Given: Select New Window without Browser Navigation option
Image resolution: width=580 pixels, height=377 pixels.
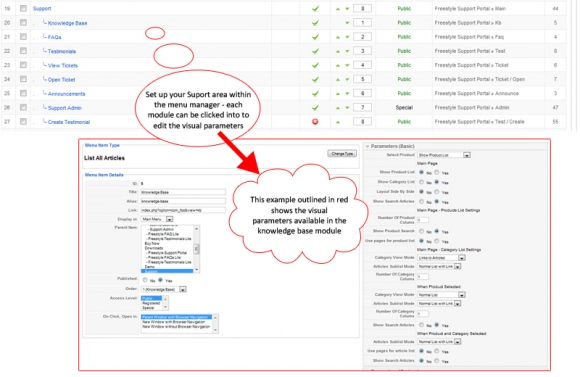Looking at the screenshot, I should pos(176,327).
